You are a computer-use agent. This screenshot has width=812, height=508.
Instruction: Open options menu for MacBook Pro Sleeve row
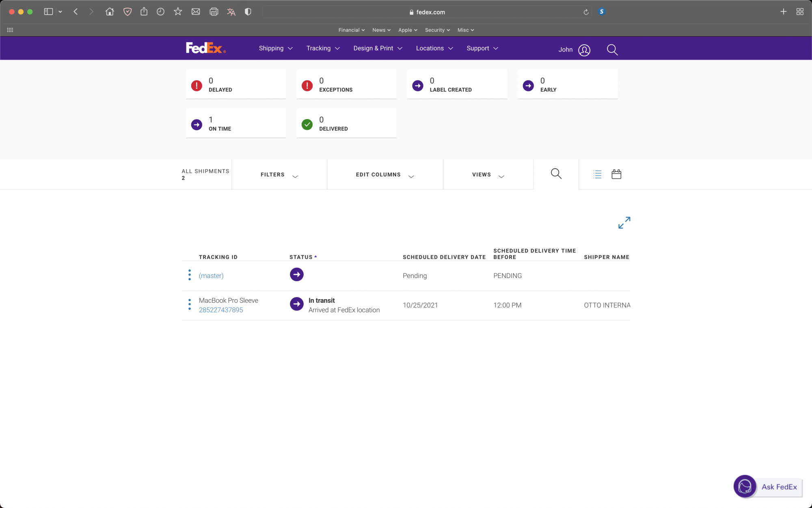pos(190,304)
